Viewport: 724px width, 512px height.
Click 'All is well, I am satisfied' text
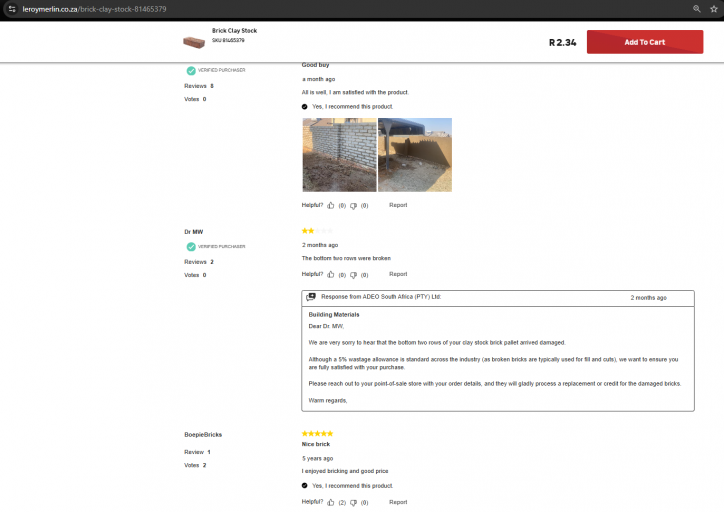[355, 92]
